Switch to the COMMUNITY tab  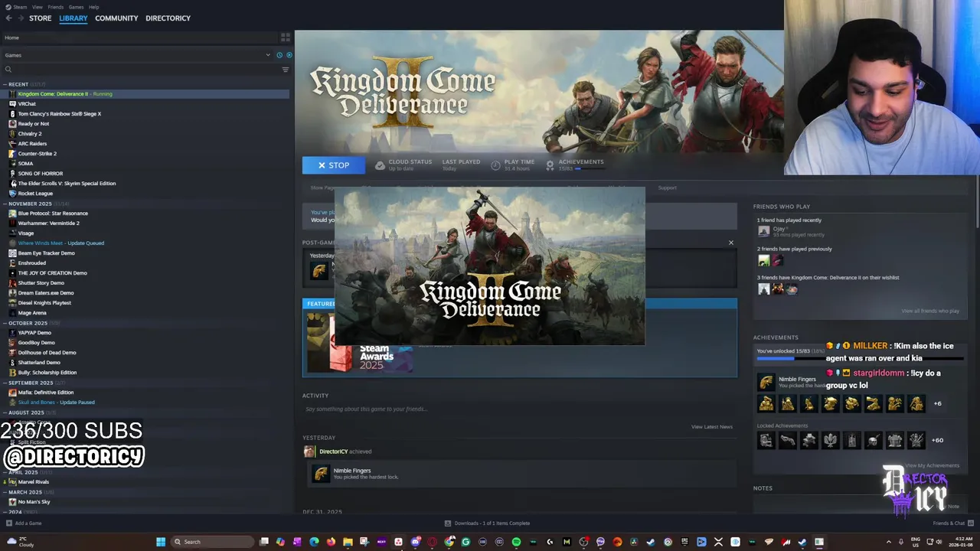[116, 18]
